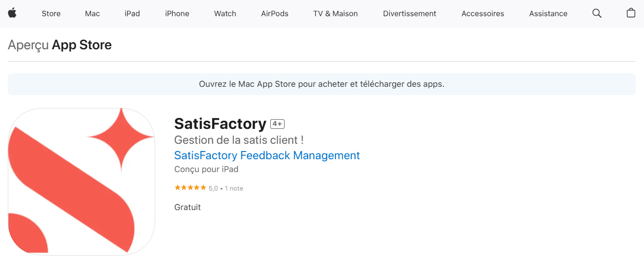Click the SatisFactory app icon
Screen dimensions: 644x265
click(x=82, y=181)
